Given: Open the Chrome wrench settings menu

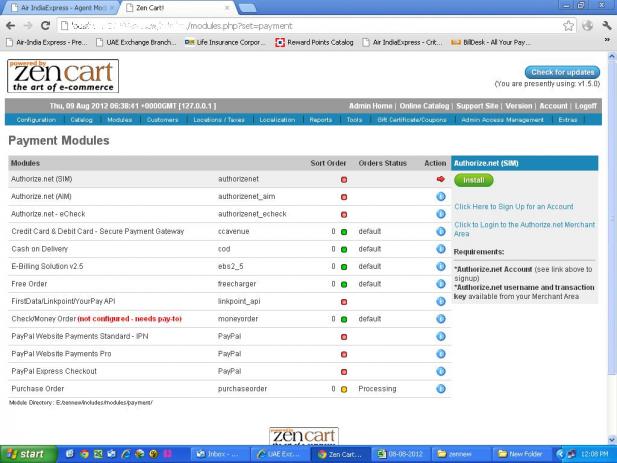Looking at the screenshot, I should [606, 26].
